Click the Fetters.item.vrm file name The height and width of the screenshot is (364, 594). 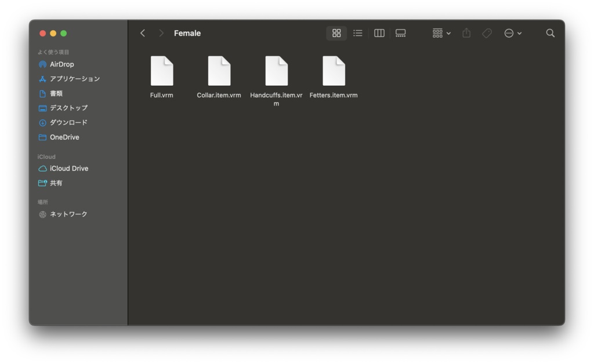334,96
